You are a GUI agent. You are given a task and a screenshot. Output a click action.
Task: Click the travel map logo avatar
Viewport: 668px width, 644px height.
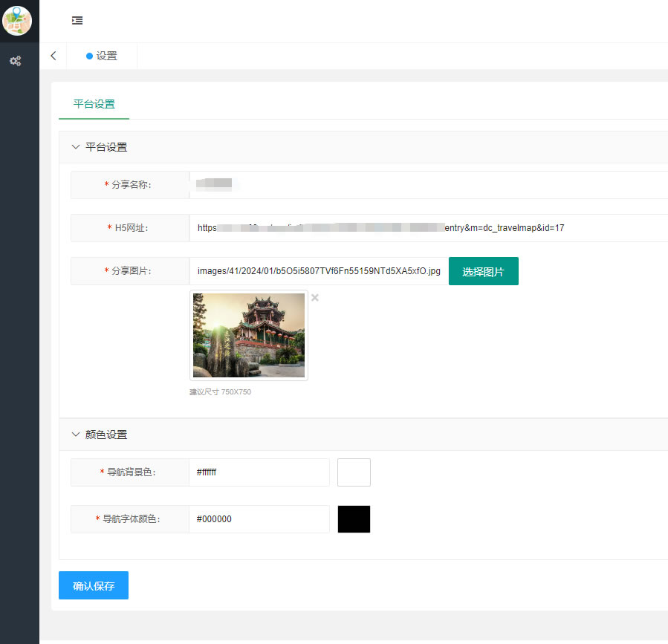click(17, 21)
